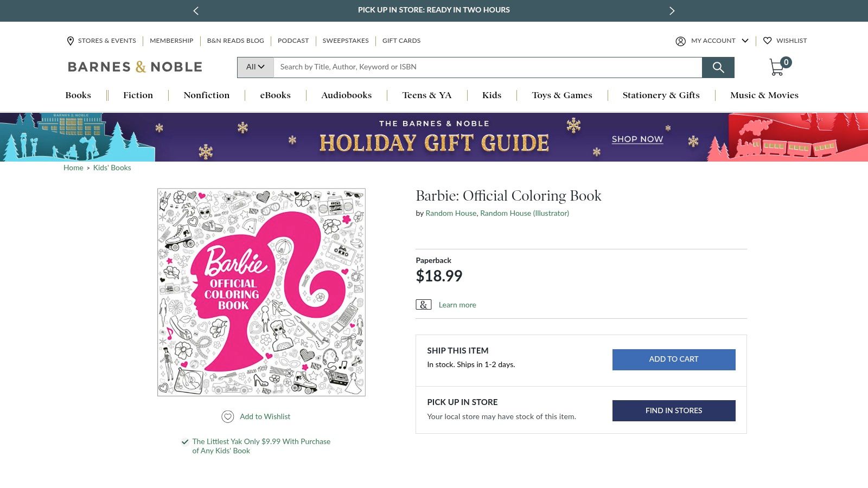868x488 pixels.
Task: Advance promo banner with right arrow
Action: coord(672,10)
